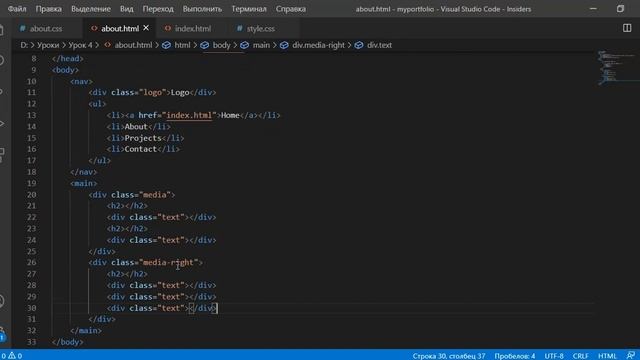Click the HTML file icon on about.html tab

pyautogui.click(x=94, y=28)
